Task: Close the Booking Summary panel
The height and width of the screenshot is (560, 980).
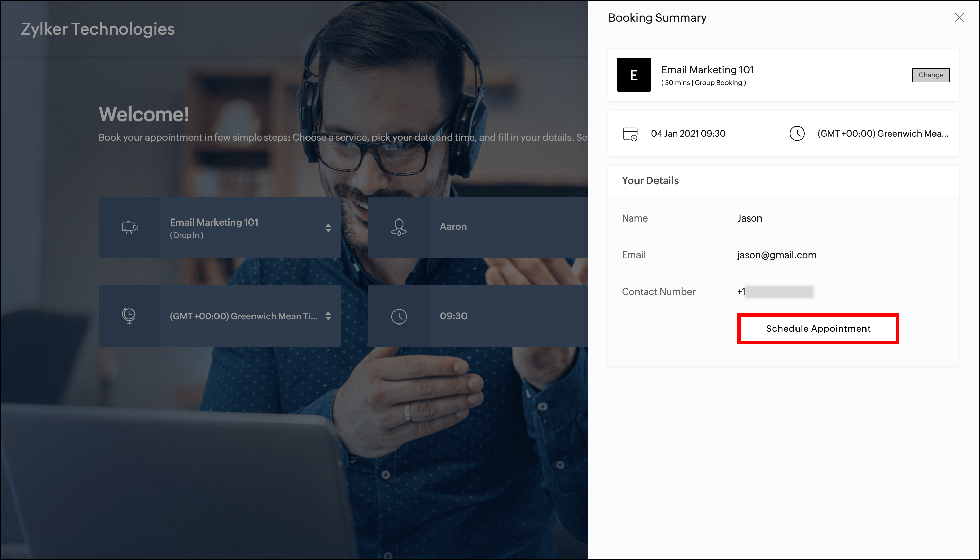Action: (x=959, y=17)
